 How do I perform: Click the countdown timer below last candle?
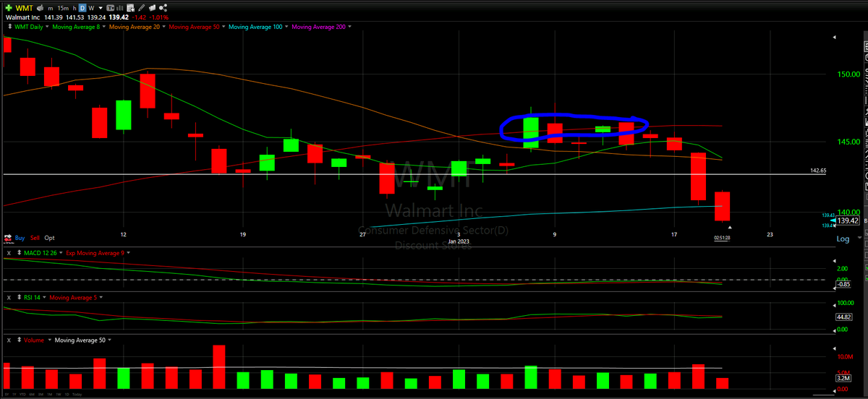pyautogui.click(x=722, y=238)
